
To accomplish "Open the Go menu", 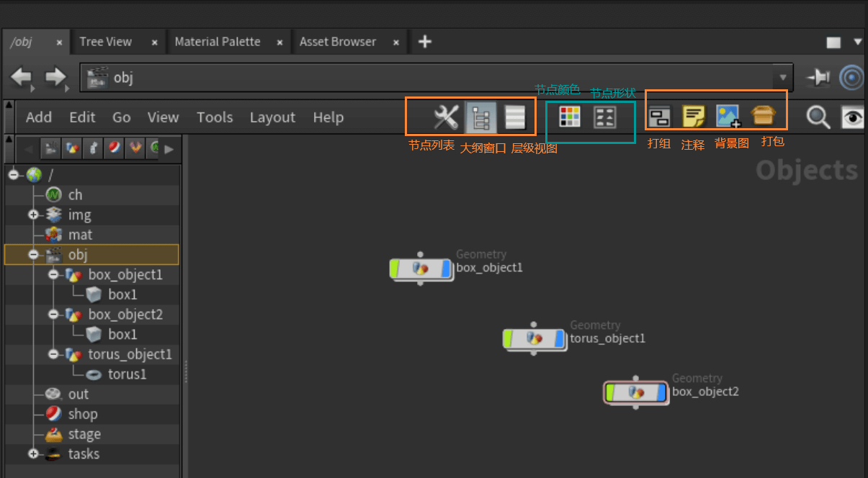I will (x=122, y=117).
